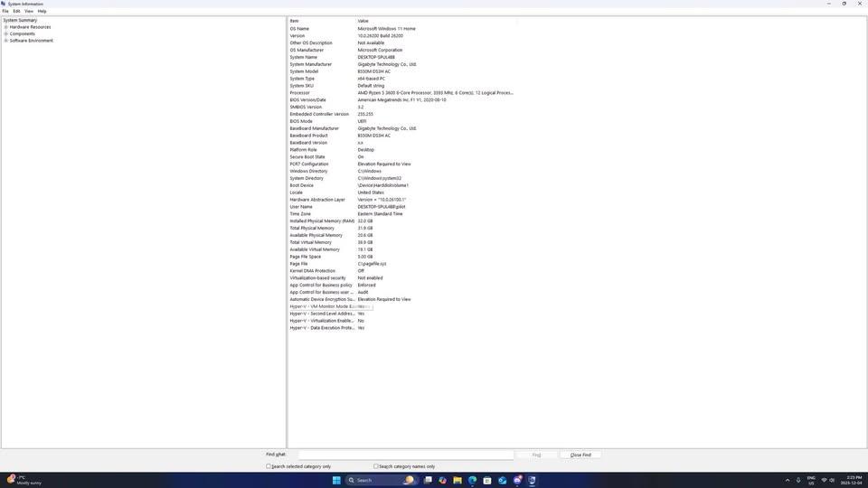This screenshot has width=868, height=488.
Task: Open Microsoft Edge from the taskbar
Action: pyautogui.click(x=472, y=480)
